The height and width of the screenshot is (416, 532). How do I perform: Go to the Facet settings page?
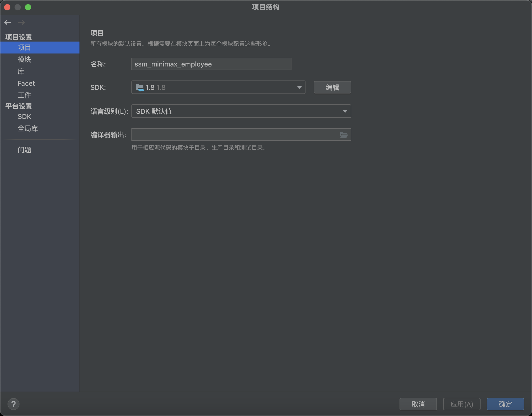(26, 83)
